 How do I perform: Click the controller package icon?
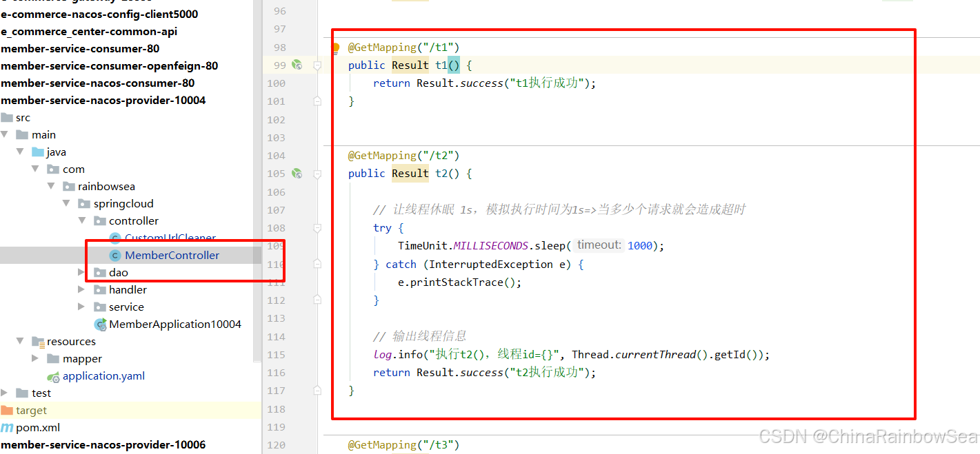pyautogui.click(x=99, y=220)
